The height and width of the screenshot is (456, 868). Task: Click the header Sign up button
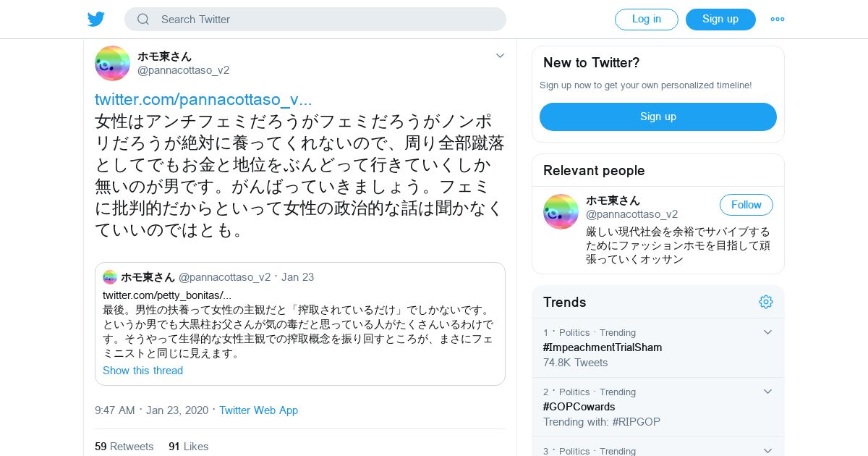pyautogui.click(x=720, y=20)
